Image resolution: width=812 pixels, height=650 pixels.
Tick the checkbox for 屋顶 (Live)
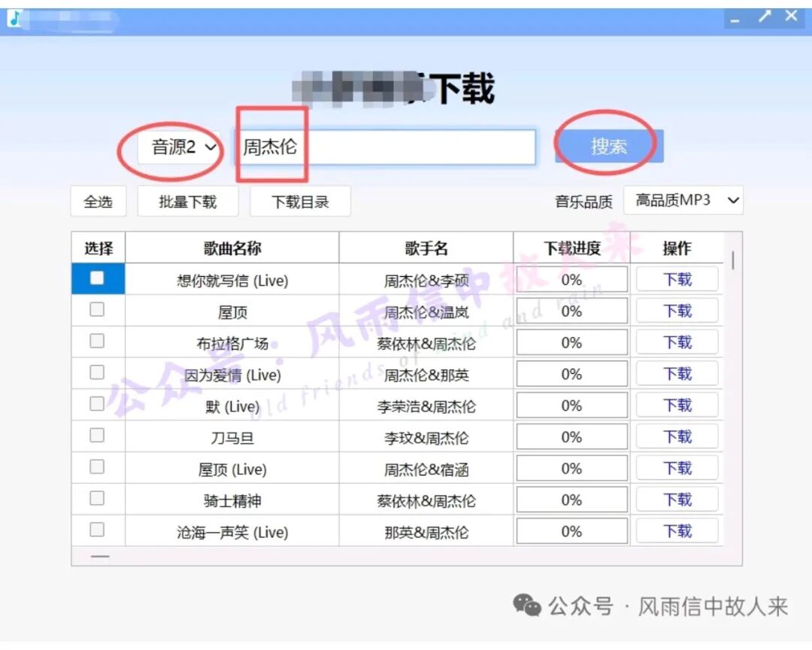97,467
